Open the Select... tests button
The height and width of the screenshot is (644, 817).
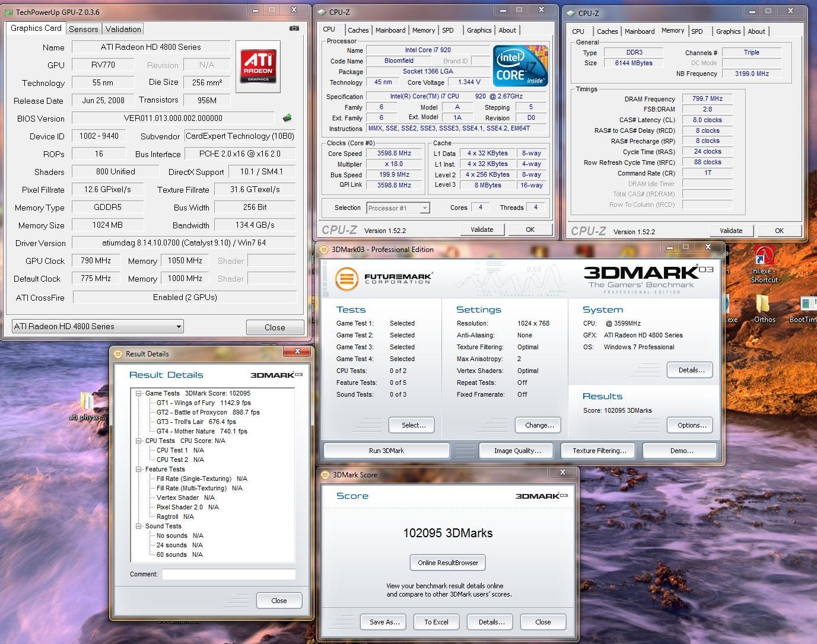413,425
